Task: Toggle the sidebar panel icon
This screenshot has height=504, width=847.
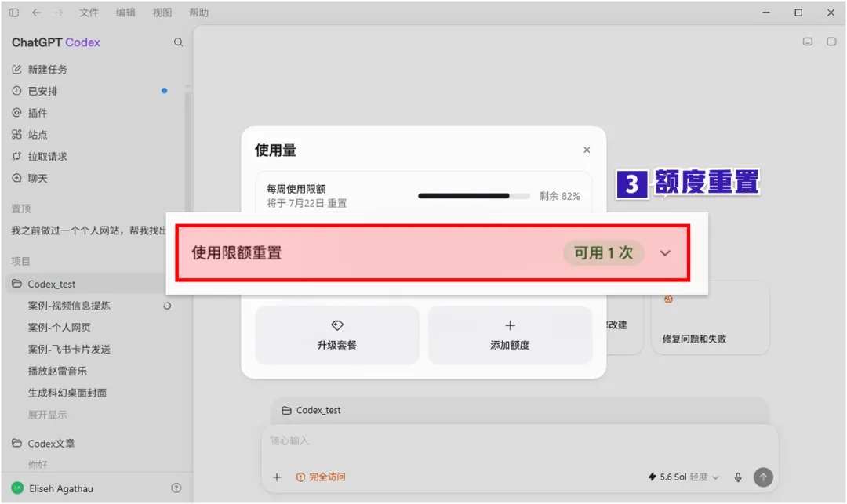Action: pos(14,13)
